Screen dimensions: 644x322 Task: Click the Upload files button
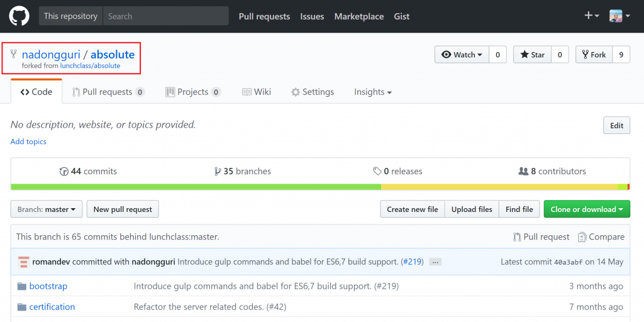coord(472,209)
